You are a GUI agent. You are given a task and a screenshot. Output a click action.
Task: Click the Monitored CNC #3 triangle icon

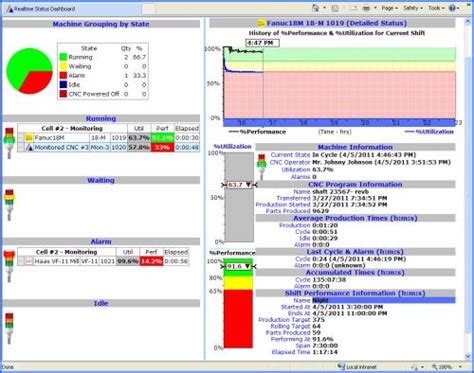pos(29,147)
